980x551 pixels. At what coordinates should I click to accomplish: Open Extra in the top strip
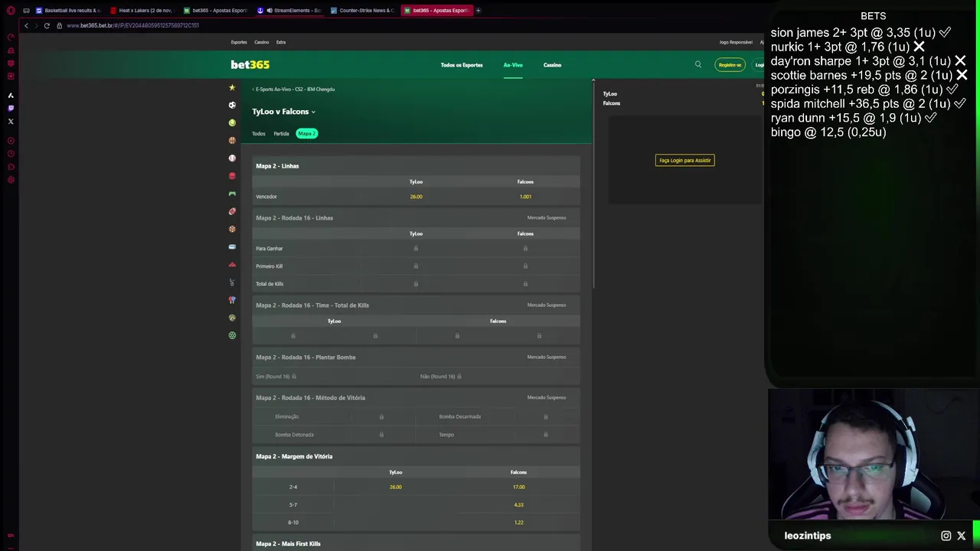[281, 42]
